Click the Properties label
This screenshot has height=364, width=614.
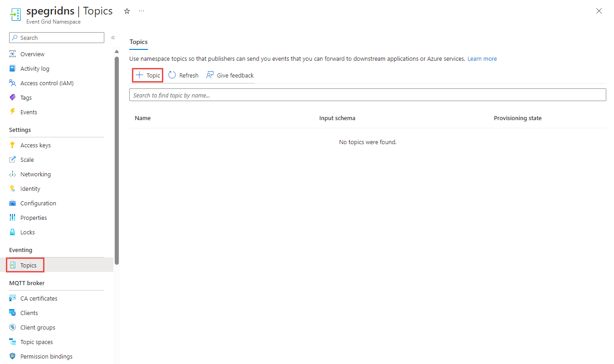(x=34, y=218)
